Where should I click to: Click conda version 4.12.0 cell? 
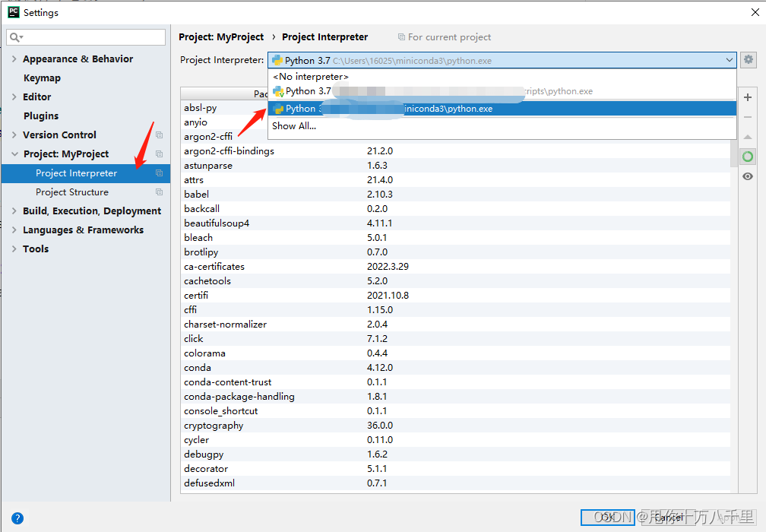[380, 368]
